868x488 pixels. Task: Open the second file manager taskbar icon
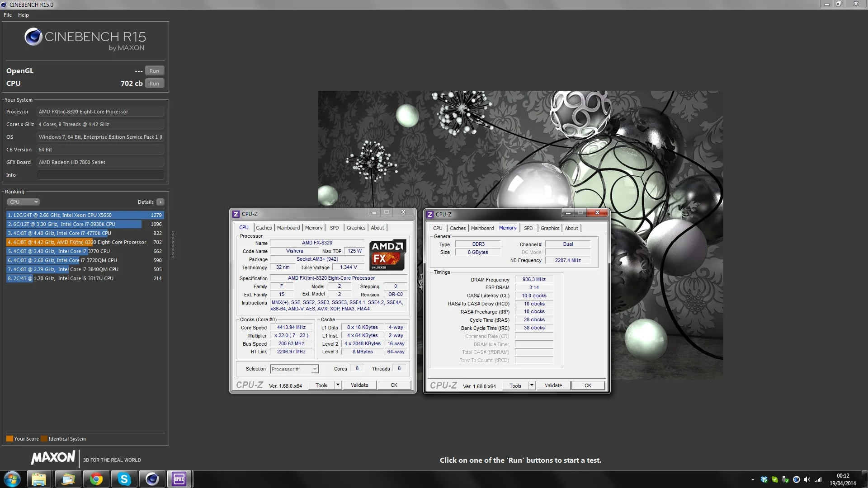click(68, 479)
